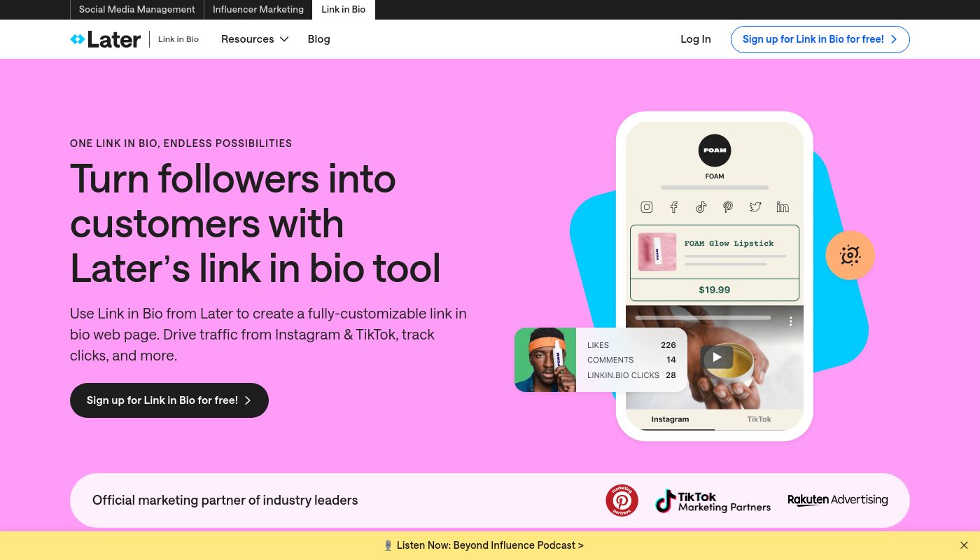Click the Log In link
Image resolution: width=980 pixels, height=560 pixels.
695,39
